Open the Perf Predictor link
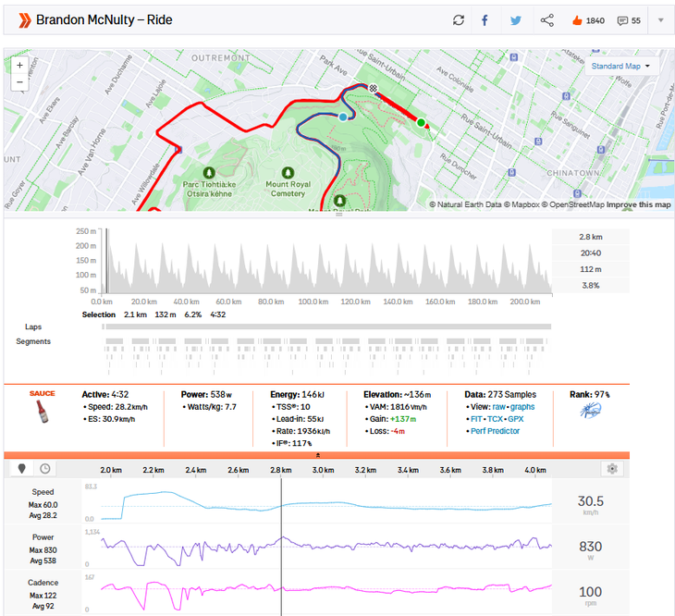This screenshot has width=675, height=616. click(x=495, y=431)
